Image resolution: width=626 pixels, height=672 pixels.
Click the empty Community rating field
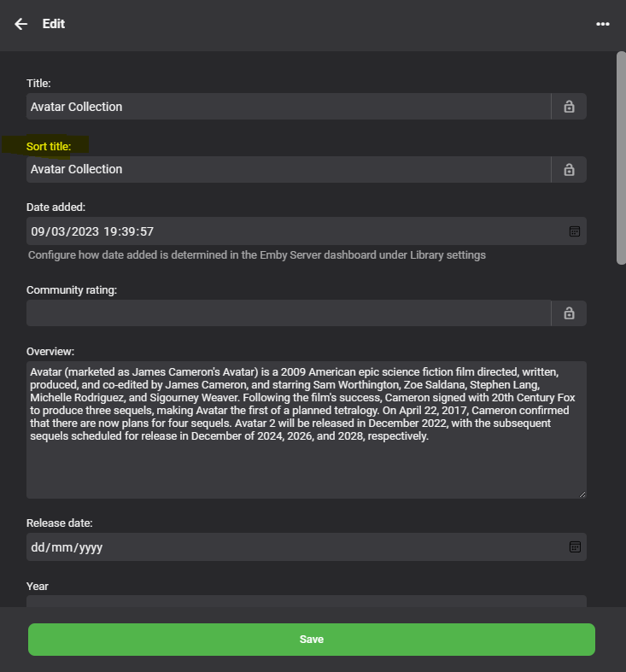(289, 313)
